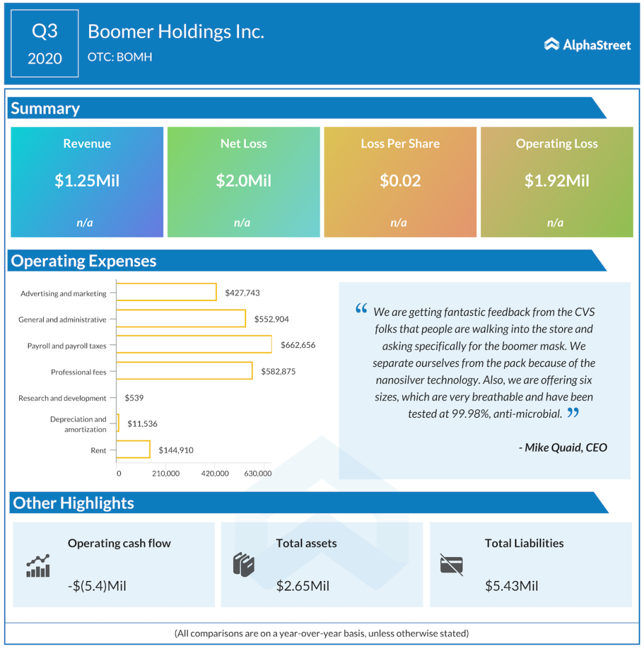Click the Summary section header
Image resolution: width=644 pixels, height=651 pixels.
(x=45, y=108)
